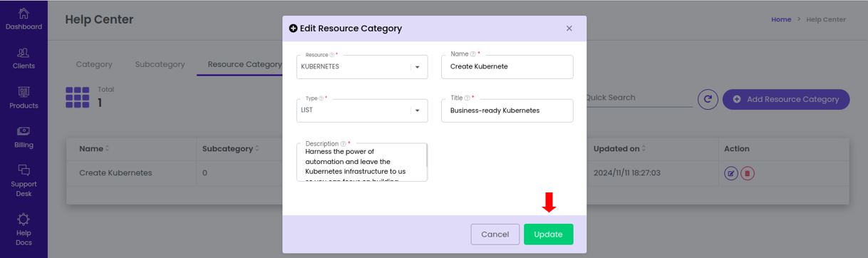Image resolution: width=868 pixels, height=258 pixels.
Task: Click the Description text area scrollbar
Action: (x=427, y=155)
